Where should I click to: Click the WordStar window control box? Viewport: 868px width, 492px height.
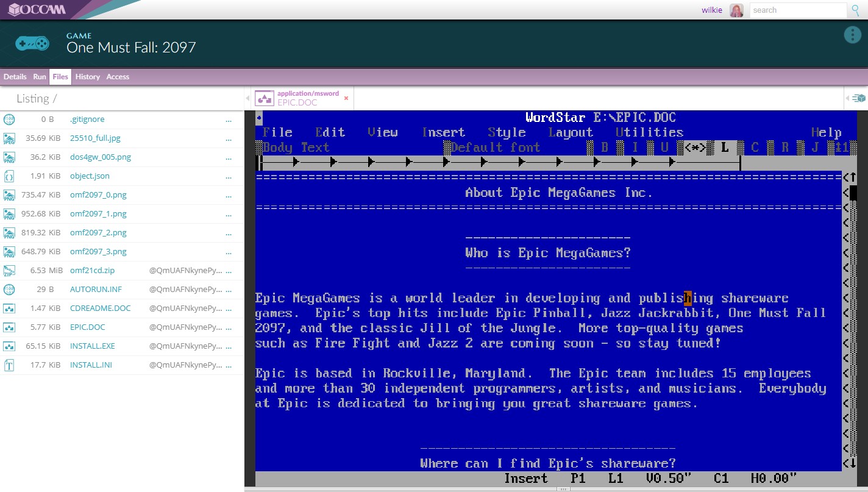point(259,118)
